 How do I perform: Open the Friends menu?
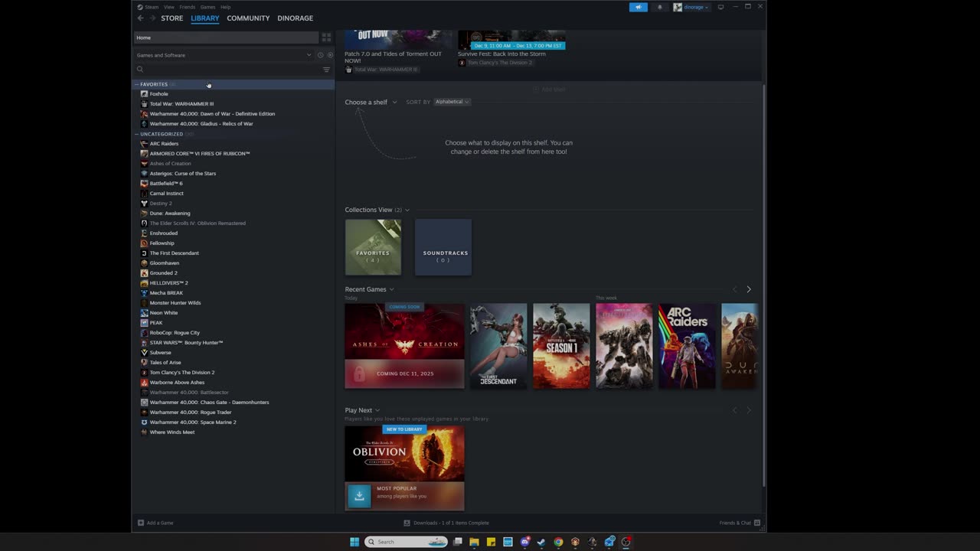coord(187,7)
